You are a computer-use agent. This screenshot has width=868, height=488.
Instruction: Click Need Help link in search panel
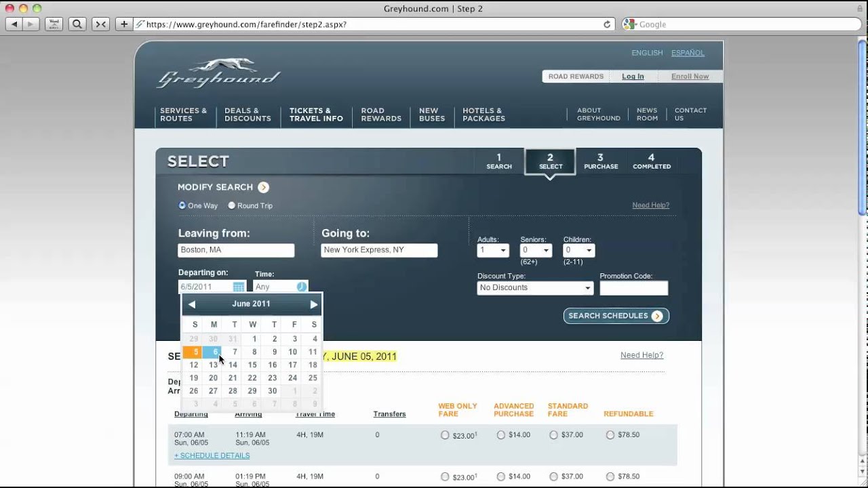pos(650,205)
